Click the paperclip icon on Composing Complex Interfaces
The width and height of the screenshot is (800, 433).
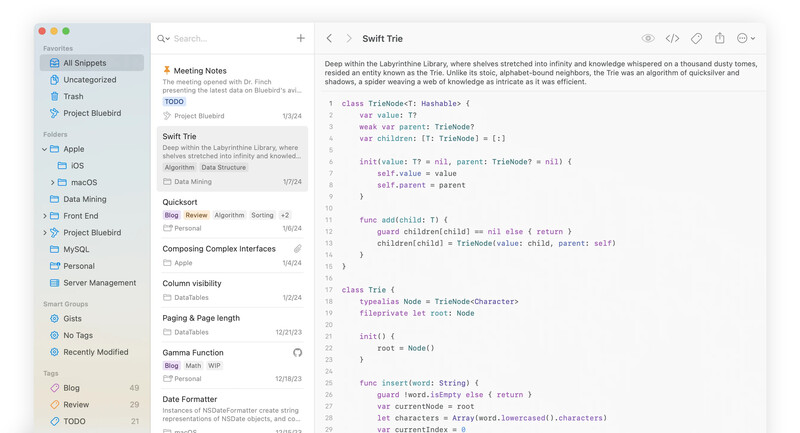[x=297, y=249]
